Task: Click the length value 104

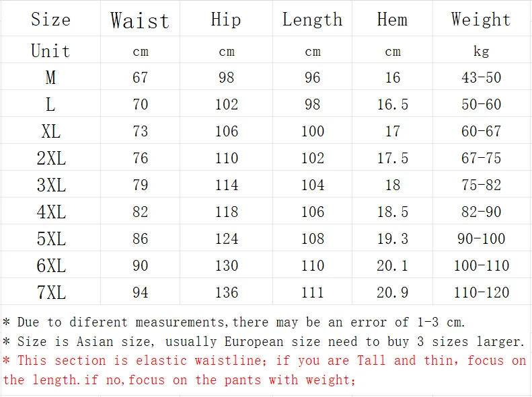Action: pos(312,185)
